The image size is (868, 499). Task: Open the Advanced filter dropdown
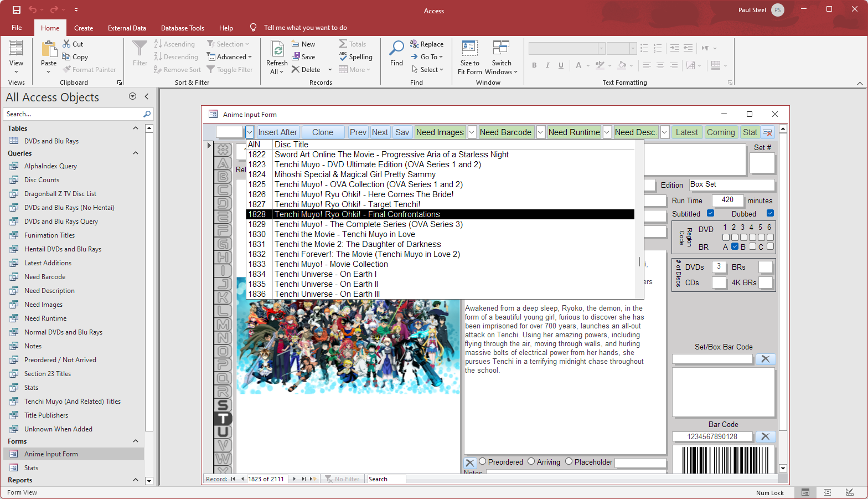229,57
